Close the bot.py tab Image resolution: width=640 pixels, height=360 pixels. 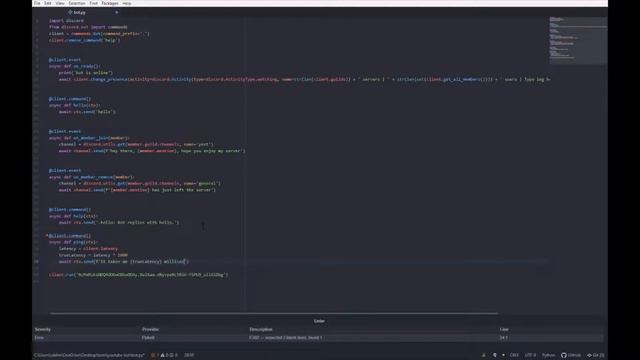[117, 13]
